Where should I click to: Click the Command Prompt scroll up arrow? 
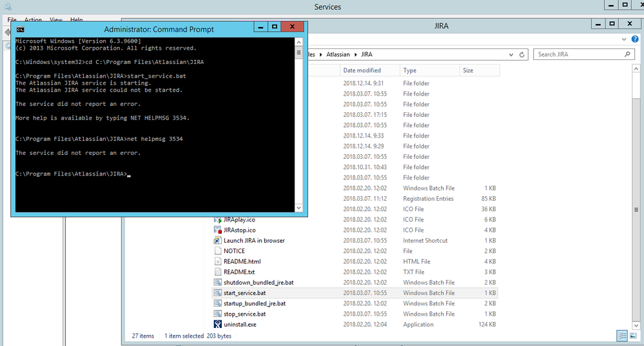298,42
